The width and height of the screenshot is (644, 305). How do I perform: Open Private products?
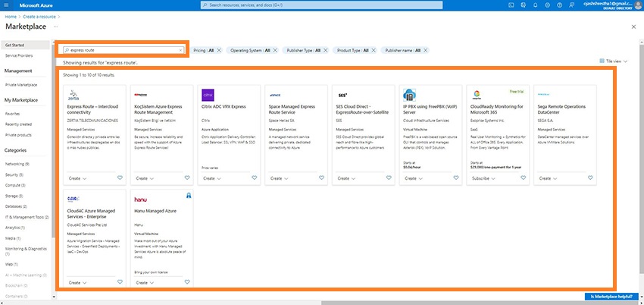click(18, 135)
